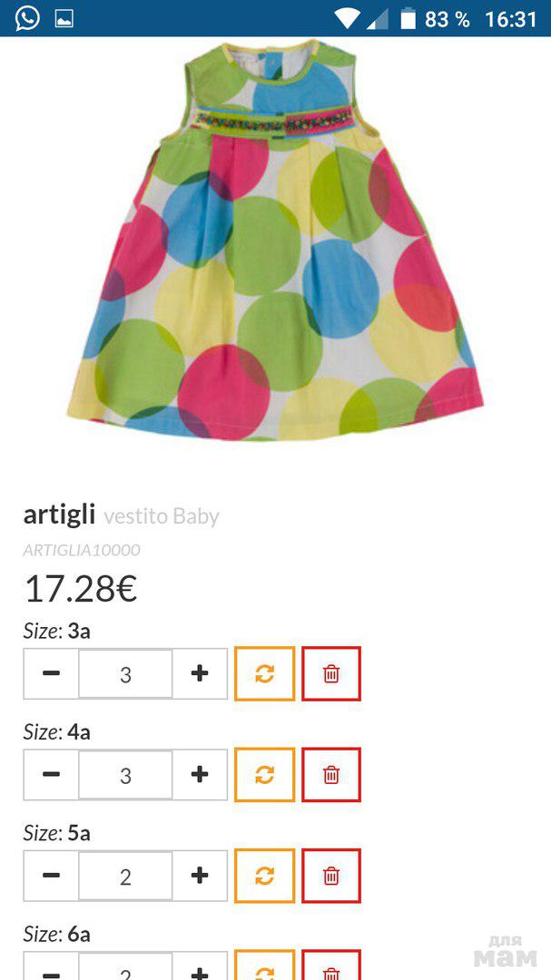Image resolution: width=551 pixels, height=980 pixels.
Task: Open the WhatsApp notification icon
Action: click(x=27, y=18)
